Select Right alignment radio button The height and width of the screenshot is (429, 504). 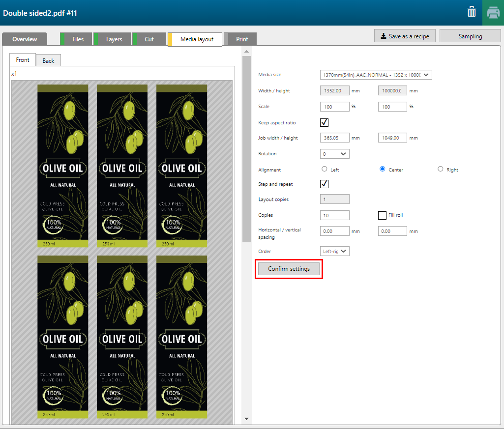click(440, 169)
